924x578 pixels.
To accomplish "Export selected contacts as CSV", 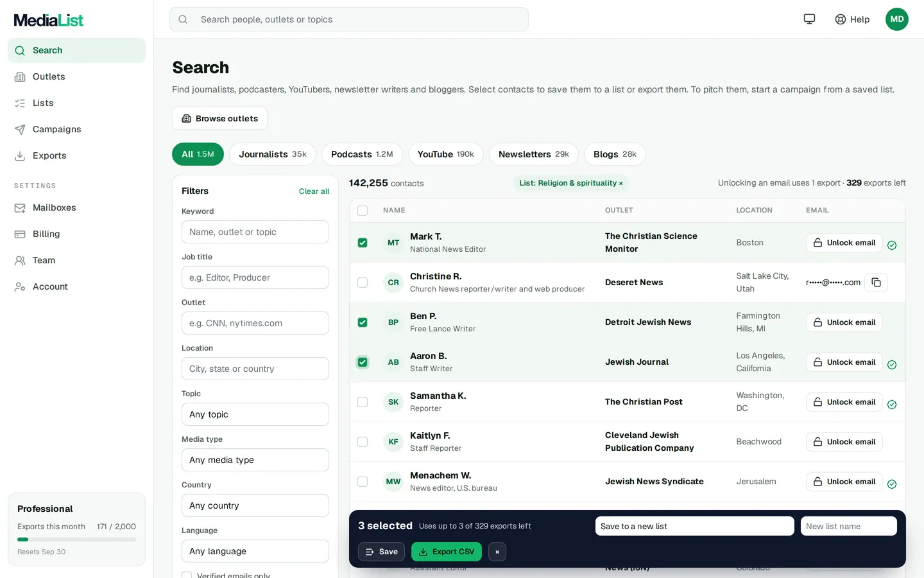I will [x=447, y=552].
